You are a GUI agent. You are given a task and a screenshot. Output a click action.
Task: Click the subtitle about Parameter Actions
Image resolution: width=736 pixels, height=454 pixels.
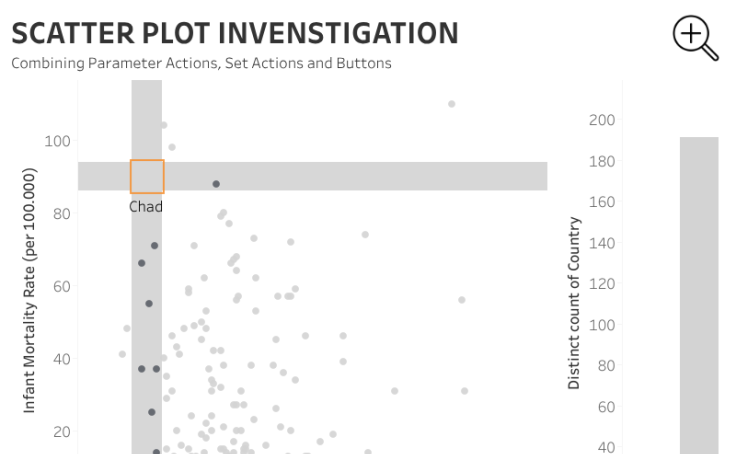point(201,63)
